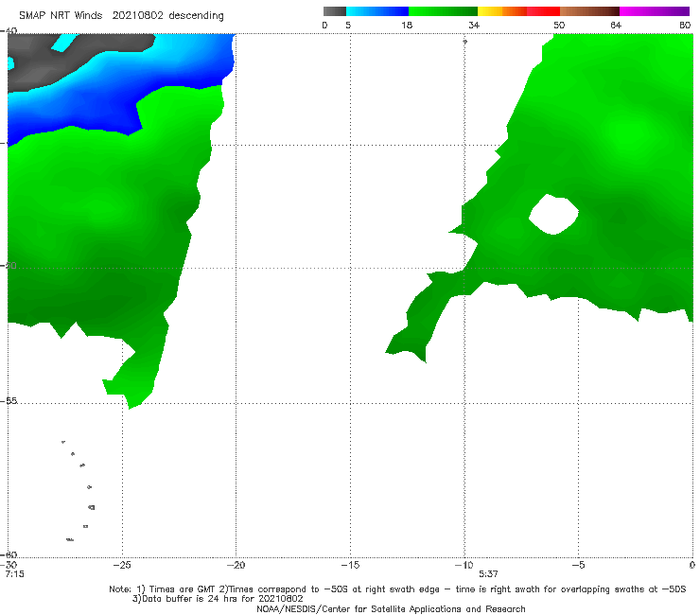Click the color bar label '80'

(x=685, y=25)
